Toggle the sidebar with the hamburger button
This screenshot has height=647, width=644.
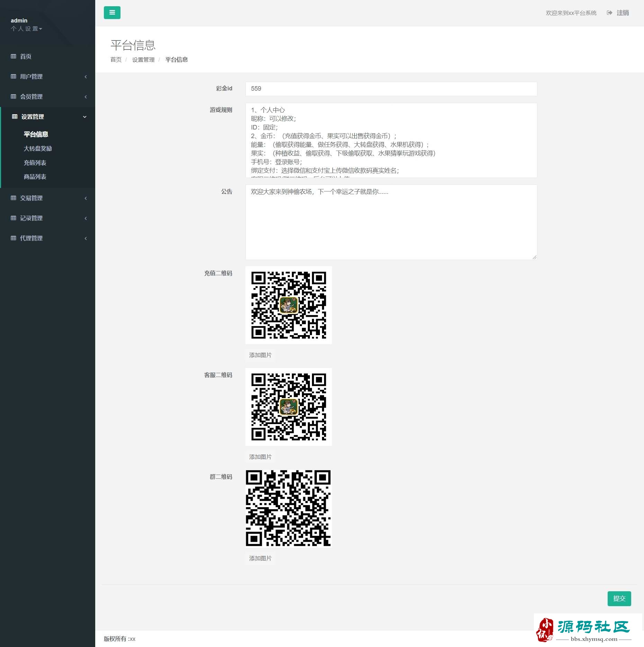pyautogui.click(x=112, y=12)
